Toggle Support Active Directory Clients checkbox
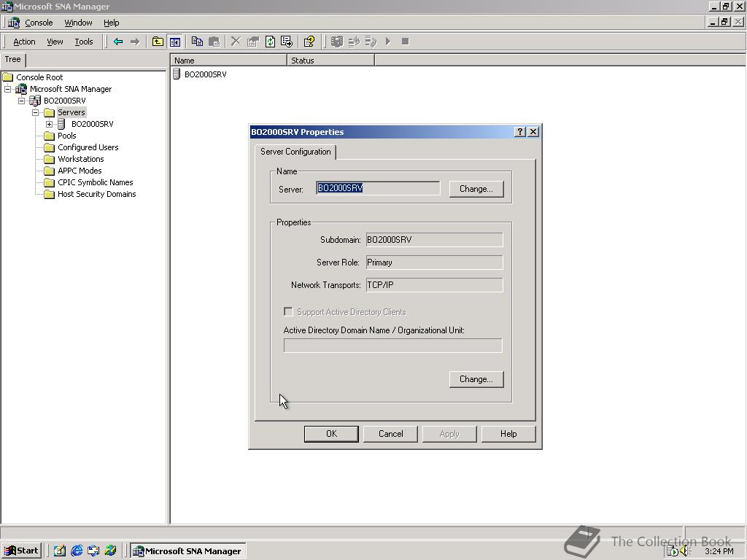 point(288,311)
